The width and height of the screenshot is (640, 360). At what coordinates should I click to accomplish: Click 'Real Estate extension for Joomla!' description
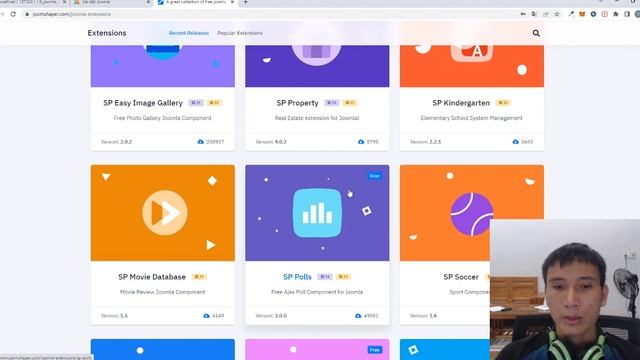[317, 118]
